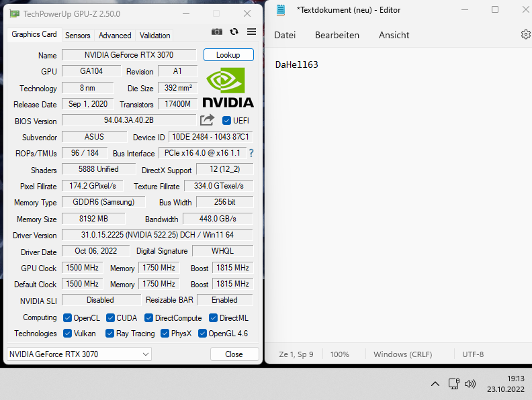Click the NVIDIA logo
Viewport: 532px width, 400px height.
228,88
